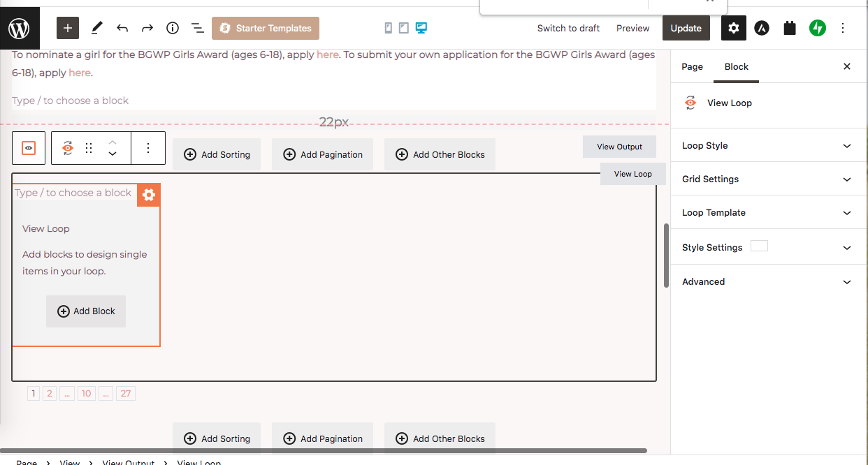The width and height of the screenshot is (868, 465).
Task: Expand the Advanced panel
Action: [769, 282]
